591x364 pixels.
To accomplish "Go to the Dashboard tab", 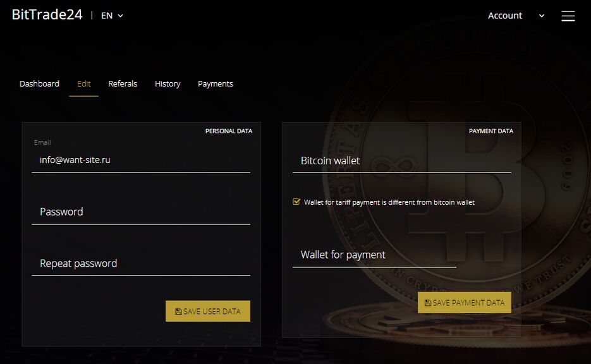I will (x=39, y=83).
